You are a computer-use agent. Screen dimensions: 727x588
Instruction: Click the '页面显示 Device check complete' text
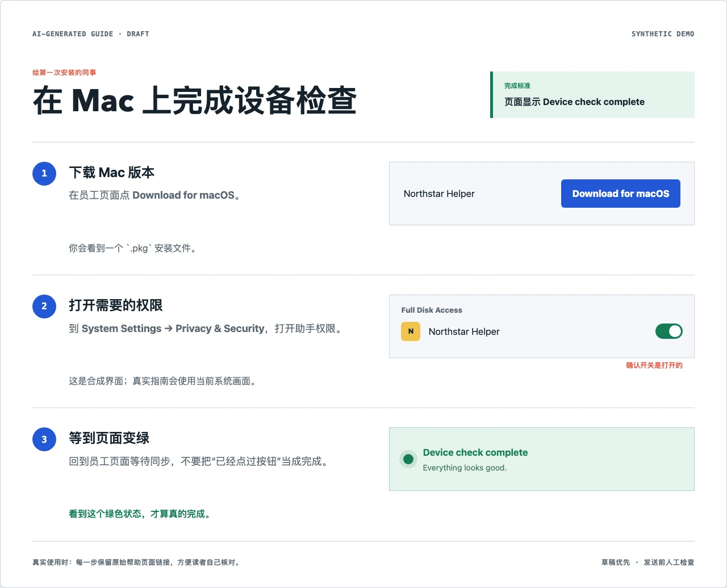coord(574,102)
